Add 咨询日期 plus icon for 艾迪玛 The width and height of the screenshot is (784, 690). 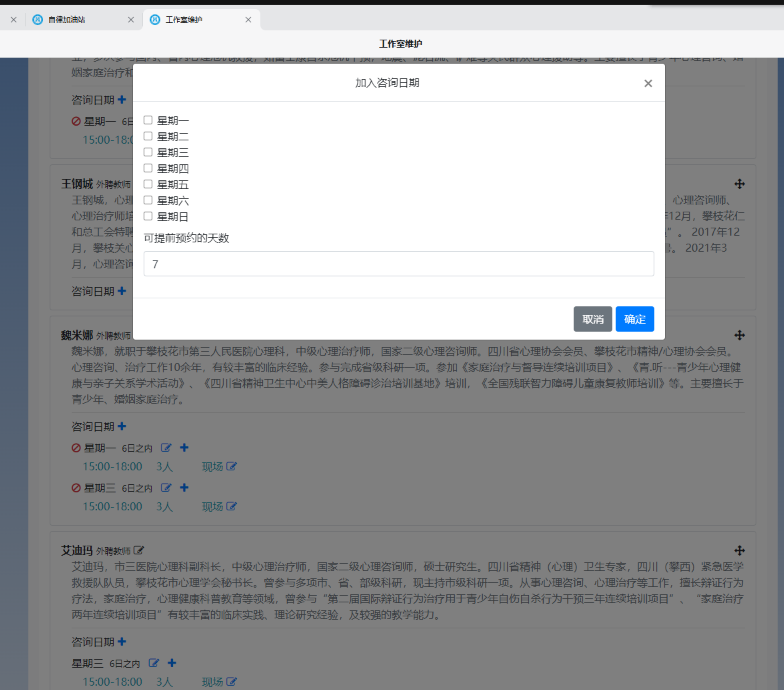point(122,642)
